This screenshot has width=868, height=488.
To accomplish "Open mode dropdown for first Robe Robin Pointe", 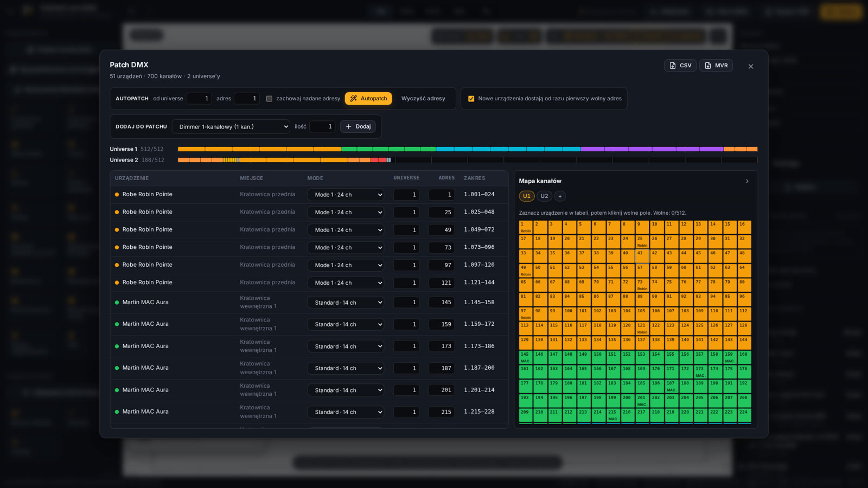I will 346,195.
